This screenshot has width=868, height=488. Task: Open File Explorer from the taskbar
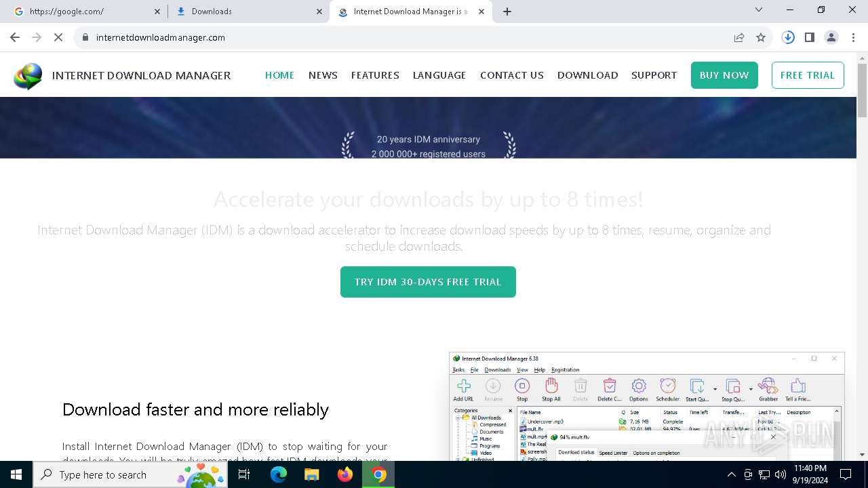(x=311, y=474)
